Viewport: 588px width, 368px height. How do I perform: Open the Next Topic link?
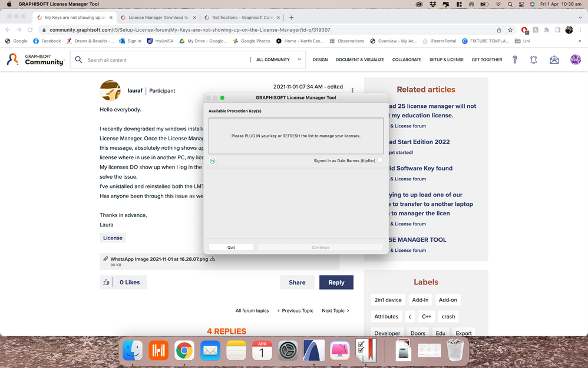336,311
